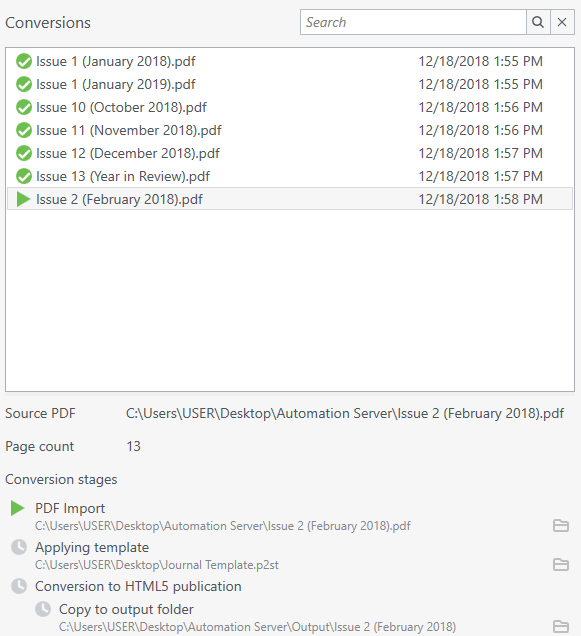Click clock icon beside Conversion to HTML5 publication
This screenshot has width=581, height=636.
click(19, 586)
